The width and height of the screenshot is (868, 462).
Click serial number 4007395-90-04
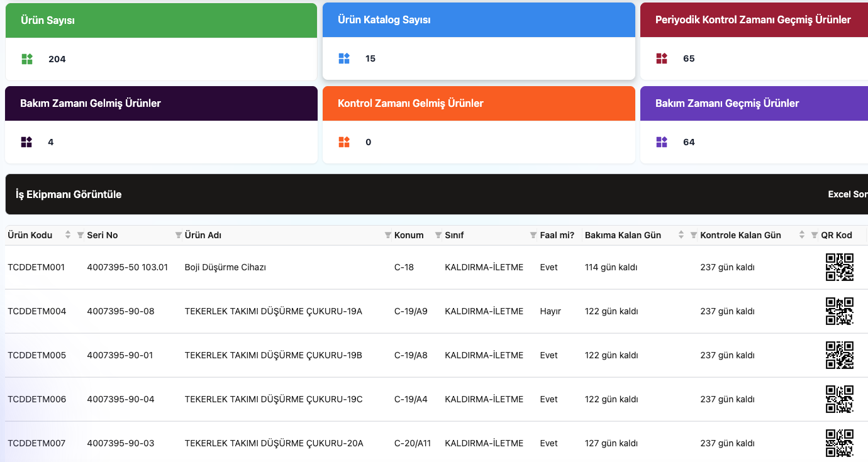(x=121, y=399)
